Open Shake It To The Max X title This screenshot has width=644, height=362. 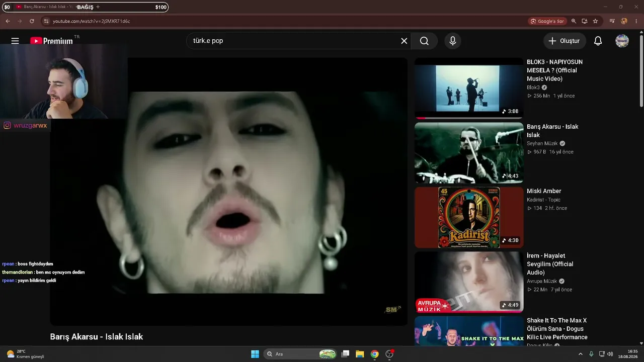(x=557, y=329)
